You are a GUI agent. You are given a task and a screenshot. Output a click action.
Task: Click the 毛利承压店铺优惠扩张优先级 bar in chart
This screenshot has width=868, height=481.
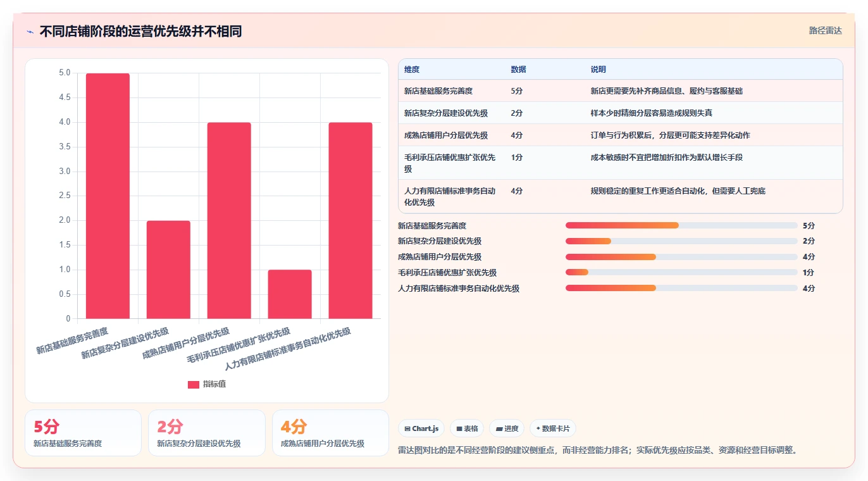click(290, 294)
